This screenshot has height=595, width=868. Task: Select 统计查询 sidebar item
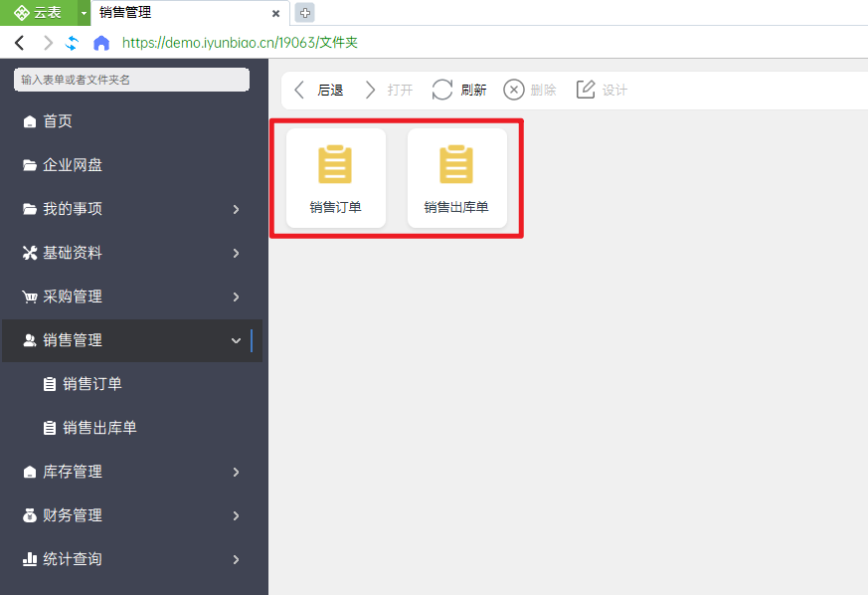click(132, 559)
